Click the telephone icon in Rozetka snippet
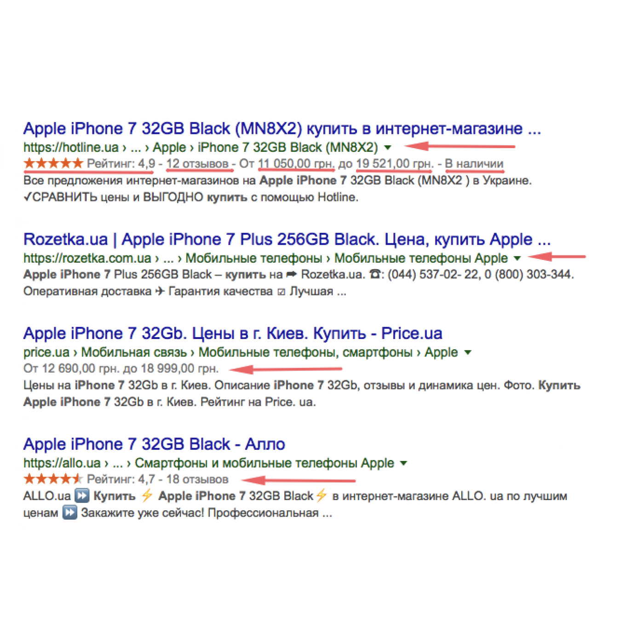The height and width of the screenshot is (644, 644). pos(375,275)
